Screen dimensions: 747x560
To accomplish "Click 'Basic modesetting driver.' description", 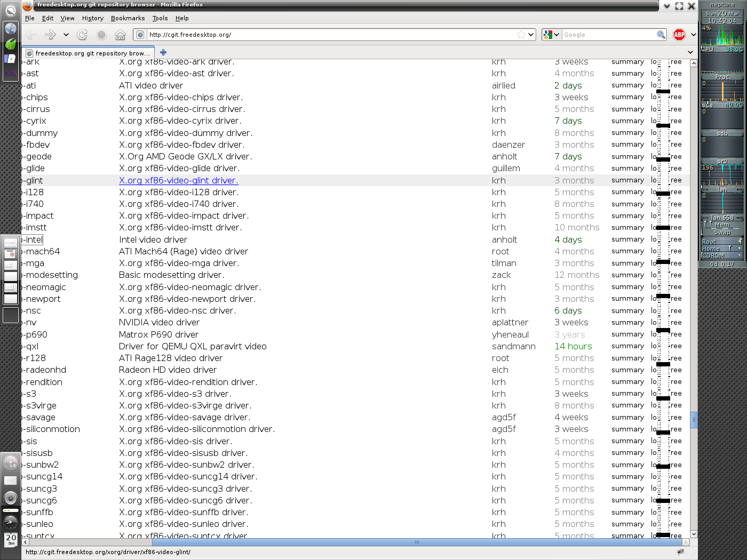I will click(171, 275).
